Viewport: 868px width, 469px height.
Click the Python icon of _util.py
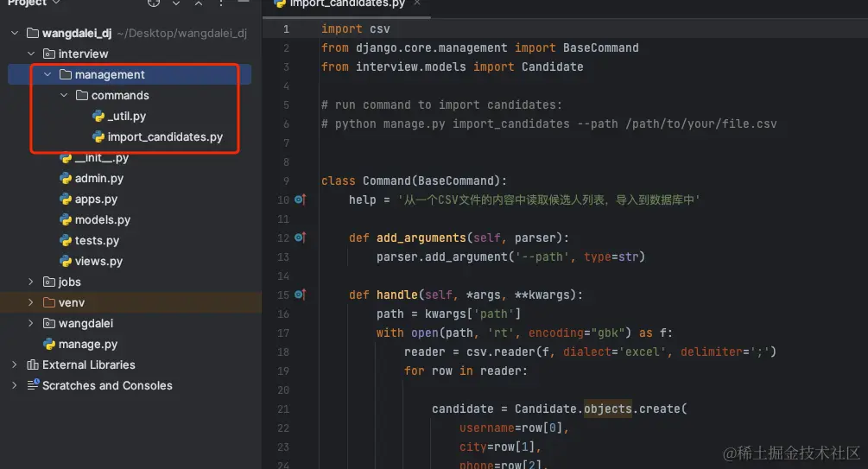(98, 116)
